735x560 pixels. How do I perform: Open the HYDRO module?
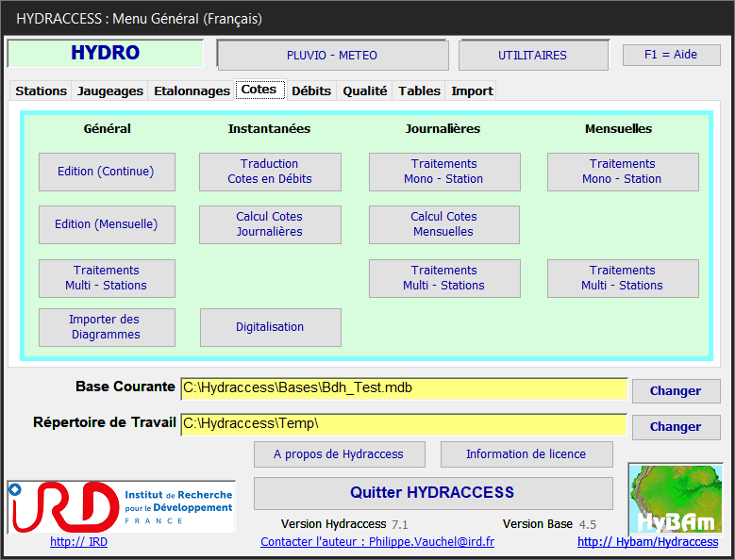[x=106, y=53]
